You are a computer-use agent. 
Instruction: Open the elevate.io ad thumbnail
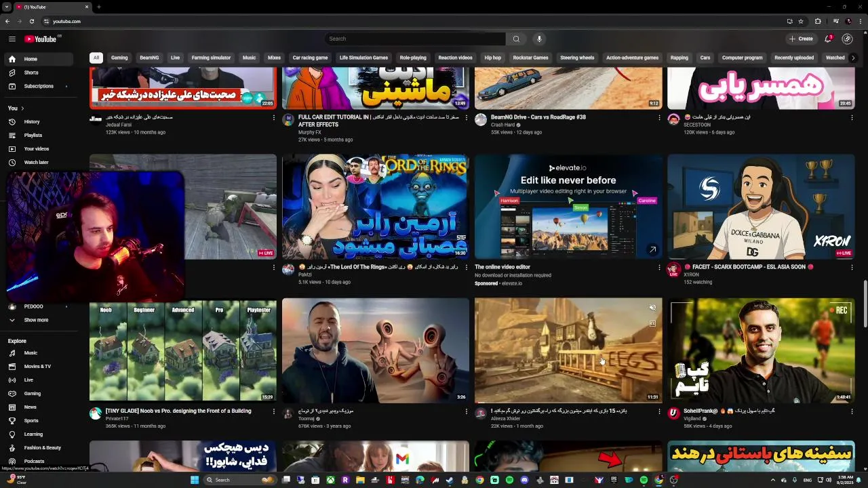[x=568, y=207]
